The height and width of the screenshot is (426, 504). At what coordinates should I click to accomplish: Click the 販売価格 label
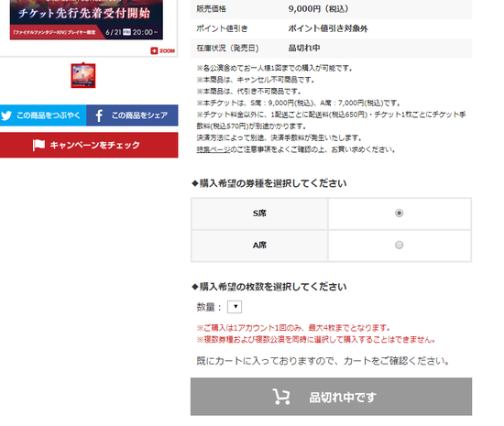pos(211,8)
